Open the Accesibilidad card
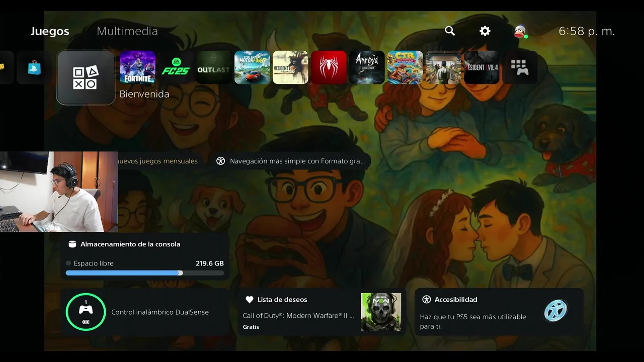The image size is (644, 362). tap(499, 312)
